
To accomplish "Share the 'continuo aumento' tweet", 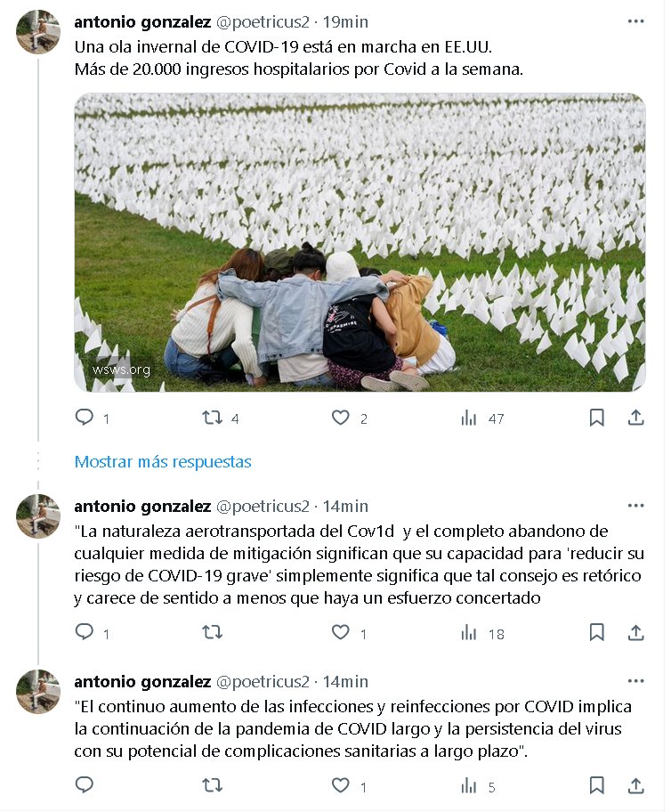I will click(x=636, y=786).
